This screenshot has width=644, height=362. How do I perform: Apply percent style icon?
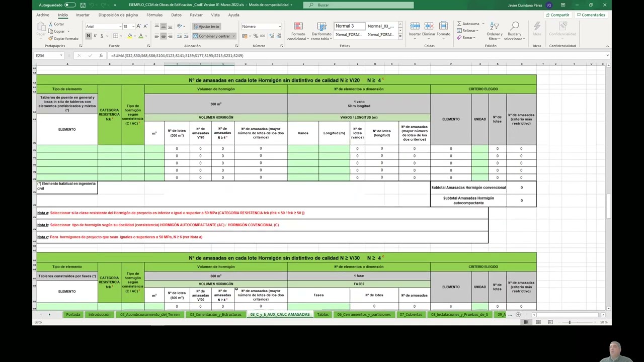pyautogui.click(x=256, y=36)
